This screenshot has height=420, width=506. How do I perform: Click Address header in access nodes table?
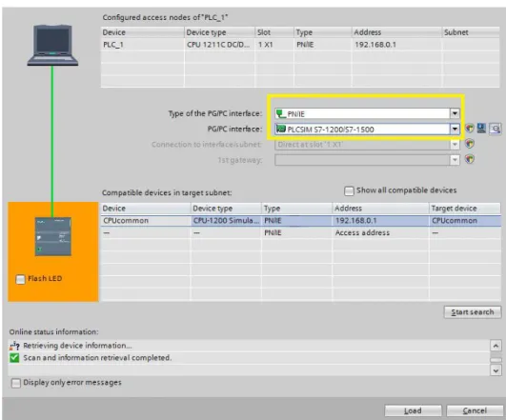[396, 32]
